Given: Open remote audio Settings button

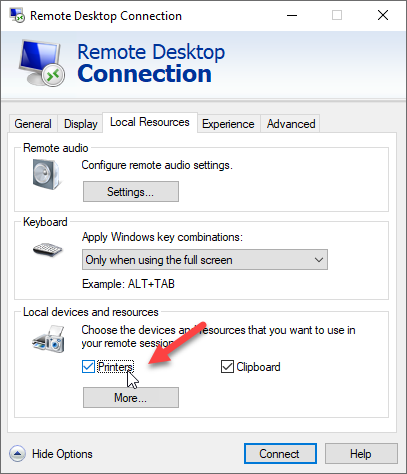Looking at the screenshot, I should [x=131, y=192].
